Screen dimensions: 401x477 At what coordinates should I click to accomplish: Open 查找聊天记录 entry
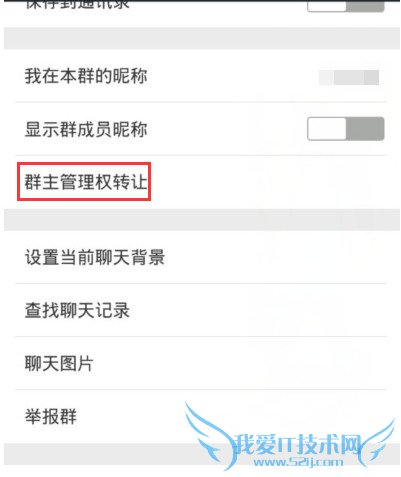[x=200, y=310]
